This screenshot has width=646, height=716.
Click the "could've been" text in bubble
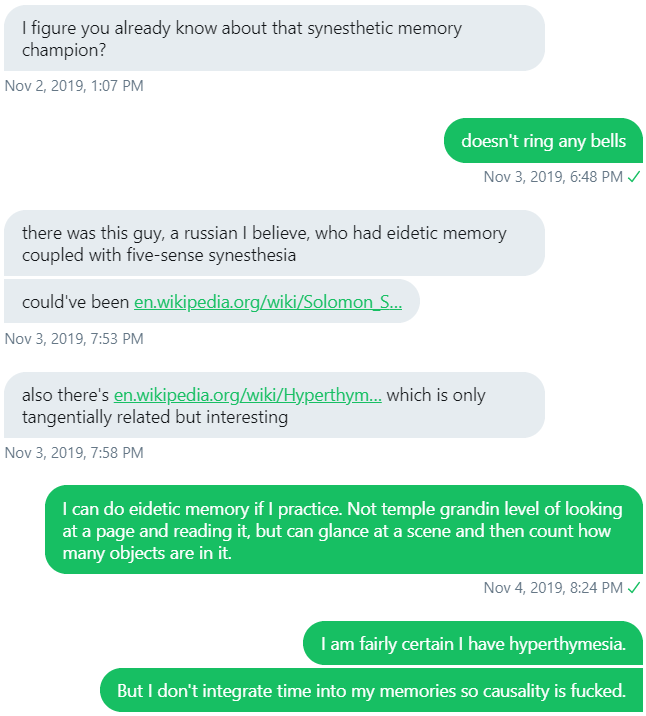click(75, 301)
